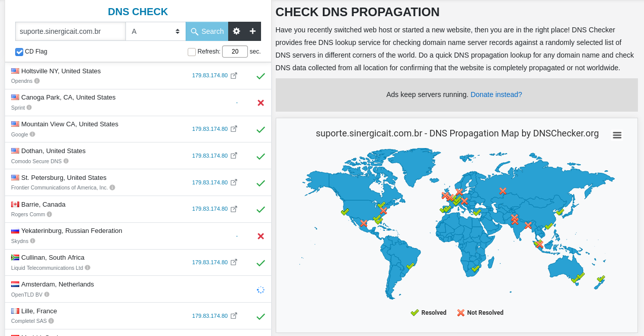Click the Skydns info icon
The image size is (644, 336).
[32, 241]
